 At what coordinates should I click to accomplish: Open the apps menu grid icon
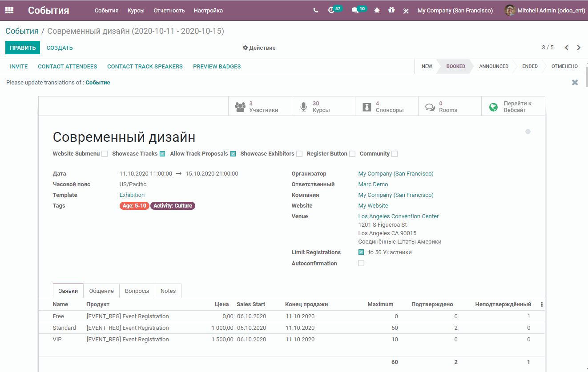9,10
